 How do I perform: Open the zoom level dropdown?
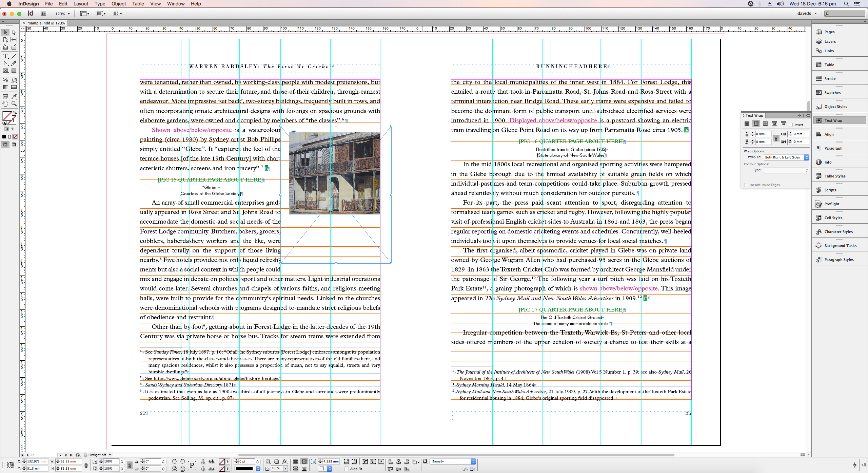pyautogui.click(x=69, y=14)
